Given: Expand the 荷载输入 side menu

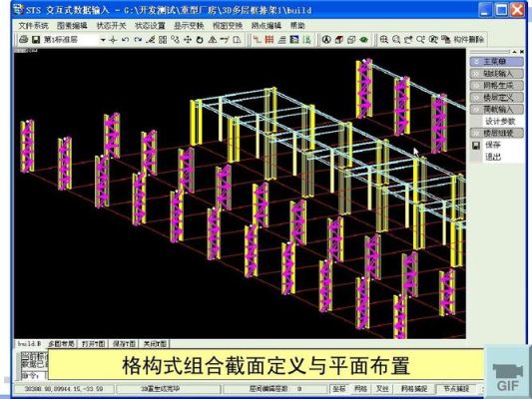Looking at the screenshot, I should coord(497,109).
